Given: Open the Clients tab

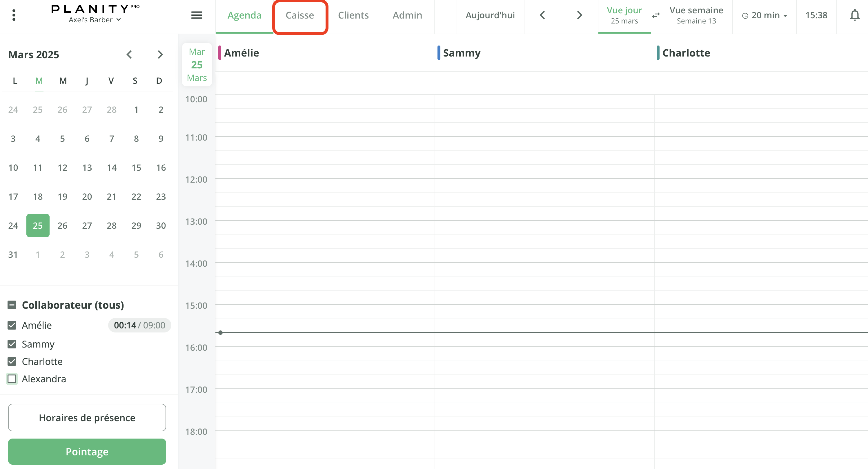Looking at the screenshot, I should pyautogui.click(x=353, y=15).
